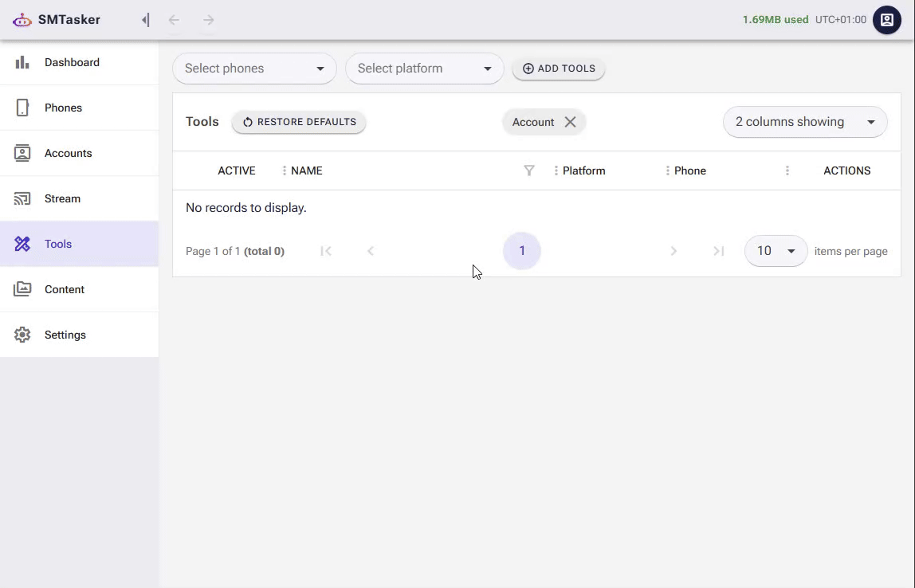Collapse the sidebar using the arrow toggle
The width and height of the screenshot is (915, 588).
[145, 20]
